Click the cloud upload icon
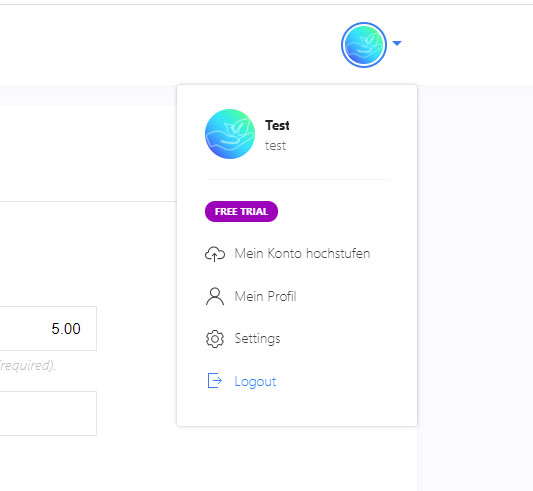 [x=215, y=254]
